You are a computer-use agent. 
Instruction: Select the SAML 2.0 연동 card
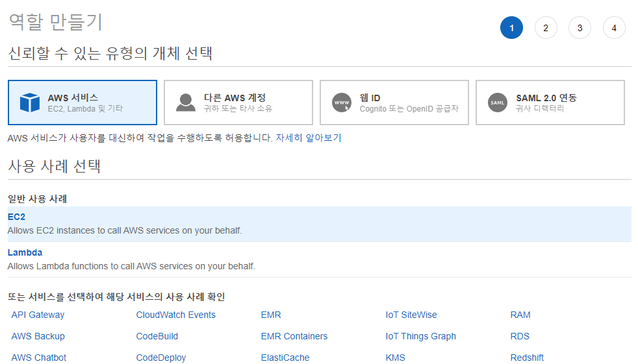coord(550,103)
